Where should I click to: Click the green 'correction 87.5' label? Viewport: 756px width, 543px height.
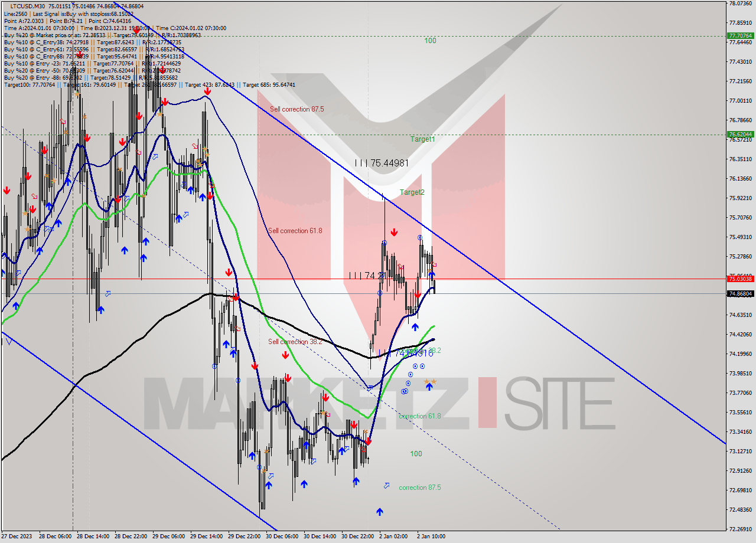coord(420,488)
